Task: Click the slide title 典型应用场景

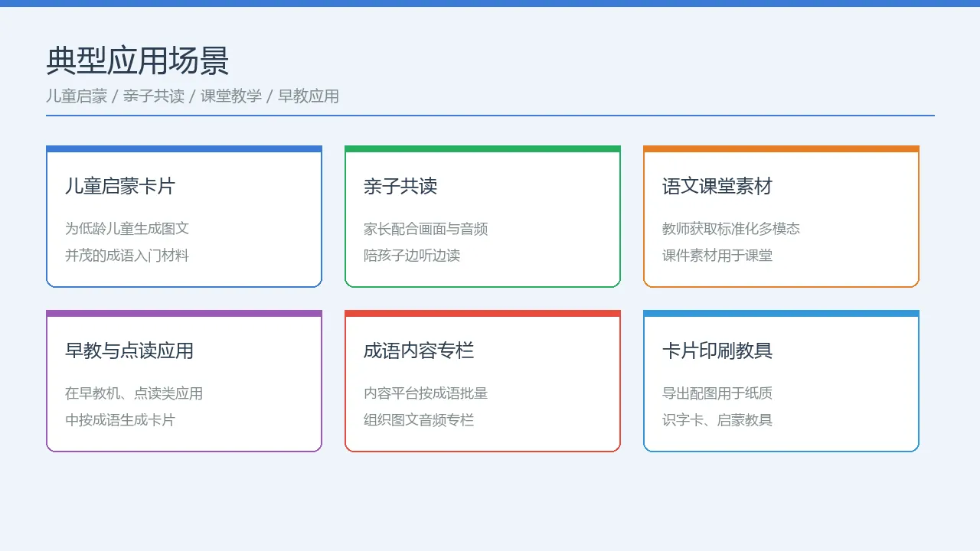Action: click(x=138, y=61)
